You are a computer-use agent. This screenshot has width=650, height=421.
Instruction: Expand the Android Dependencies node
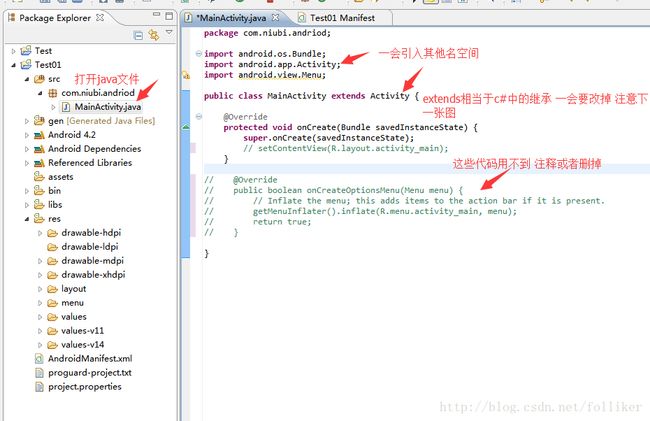click(27, 149)
